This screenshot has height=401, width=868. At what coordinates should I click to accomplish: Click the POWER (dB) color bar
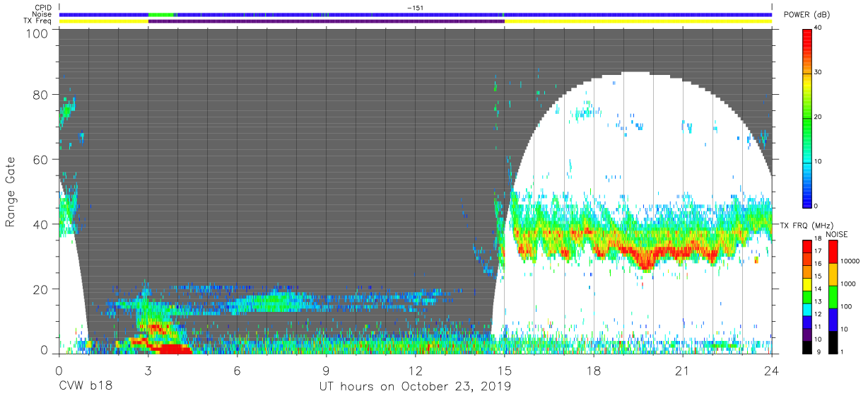click(807, 117)
